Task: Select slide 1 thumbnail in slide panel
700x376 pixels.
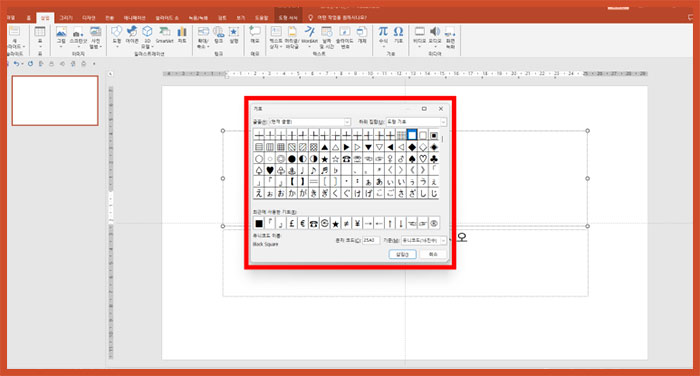Action: click(55, 100)
